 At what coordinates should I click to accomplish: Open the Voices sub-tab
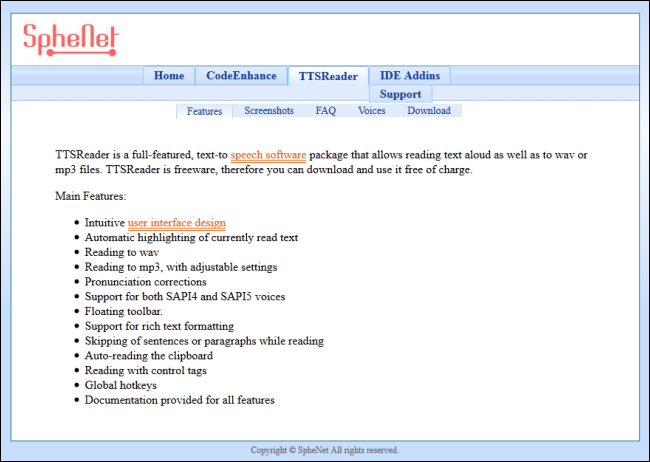(x=372, y=111)
